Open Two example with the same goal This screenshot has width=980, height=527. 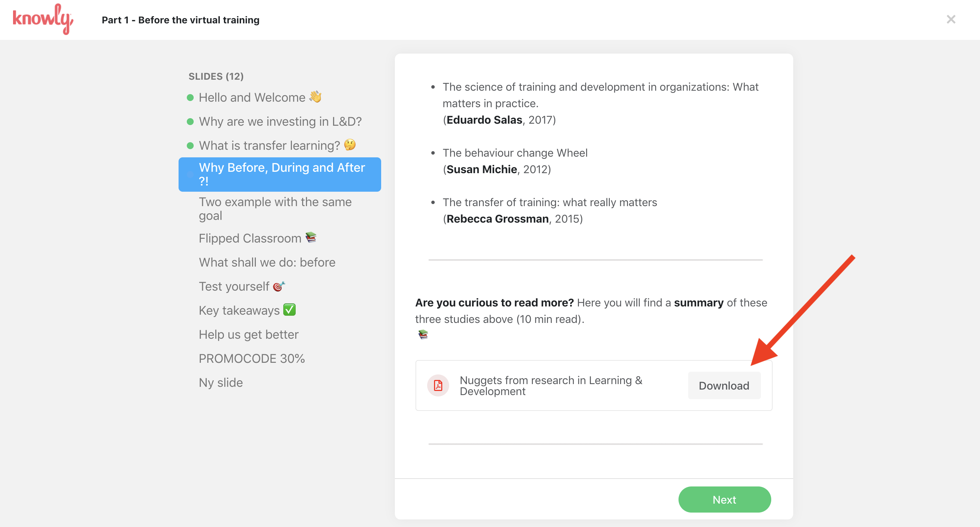[x=275, y=209]
